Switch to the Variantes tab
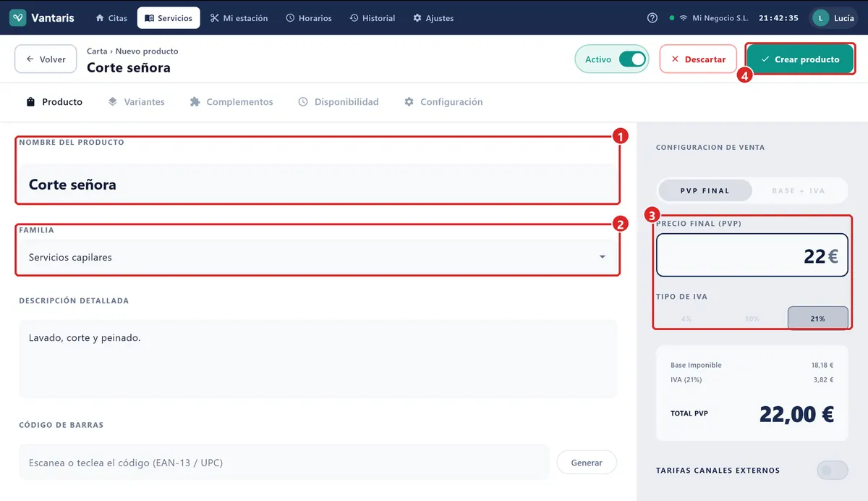The width and height of the screenshot is (868, 501). point(137,102)
